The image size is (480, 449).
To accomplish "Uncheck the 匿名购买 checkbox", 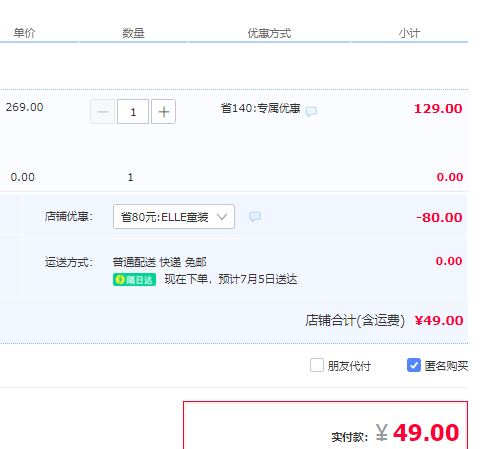I will coord(414,365).
